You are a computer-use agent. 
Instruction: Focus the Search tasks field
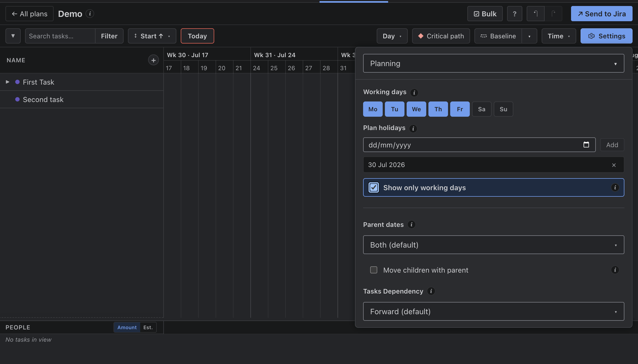(x=60, y=36)
